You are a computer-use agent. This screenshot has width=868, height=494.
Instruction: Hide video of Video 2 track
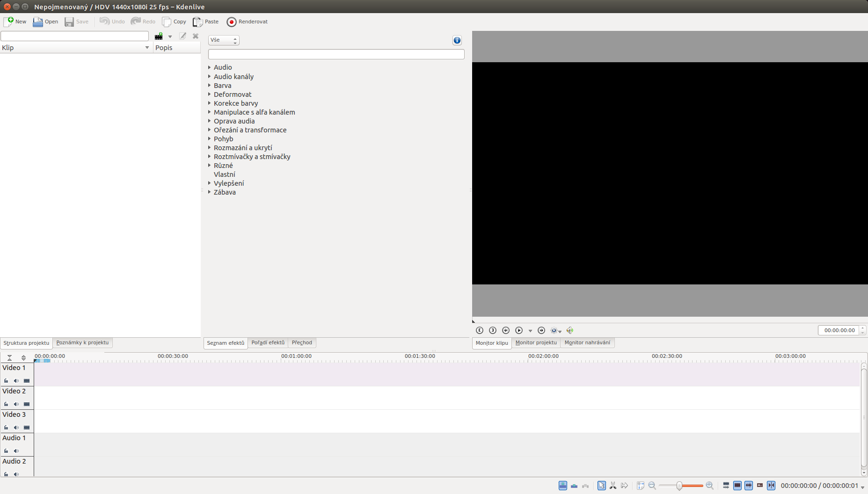point(27,404)
